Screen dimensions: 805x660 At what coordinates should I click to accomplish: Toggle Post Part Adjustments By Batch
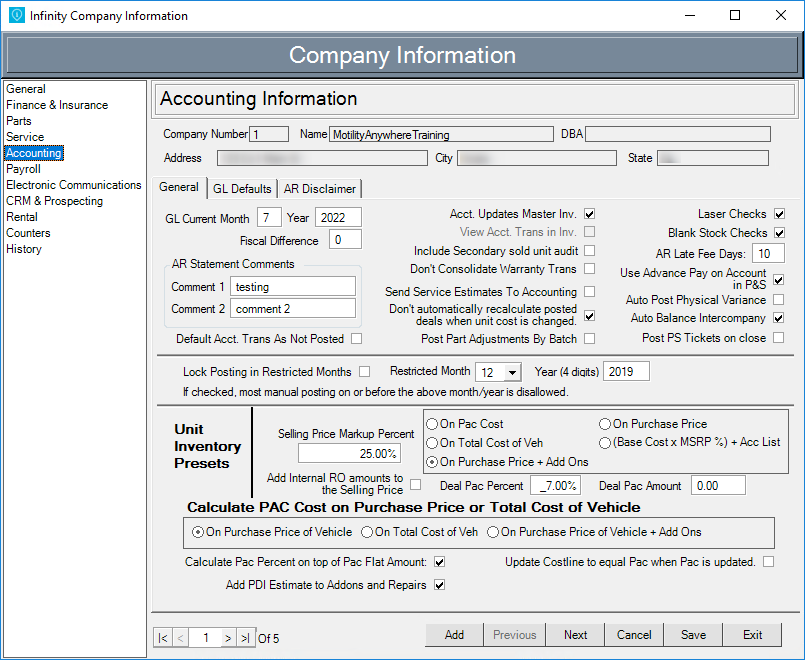(589, 339)
